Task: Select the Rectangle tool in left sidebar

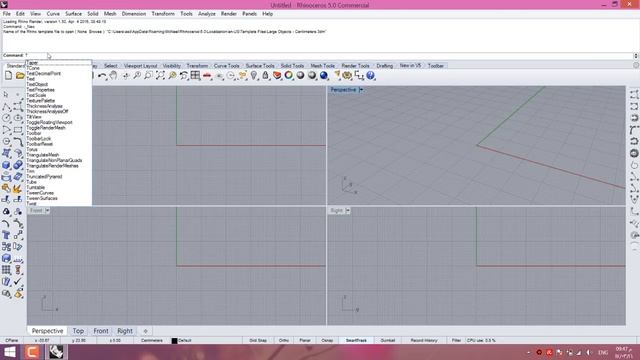Action: click(18, 130)
